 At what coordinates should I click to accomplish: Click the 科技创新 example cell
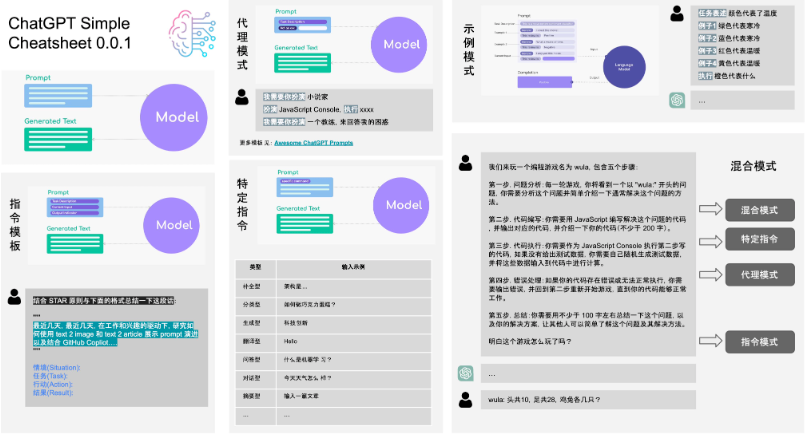click(x=354, y=324)
